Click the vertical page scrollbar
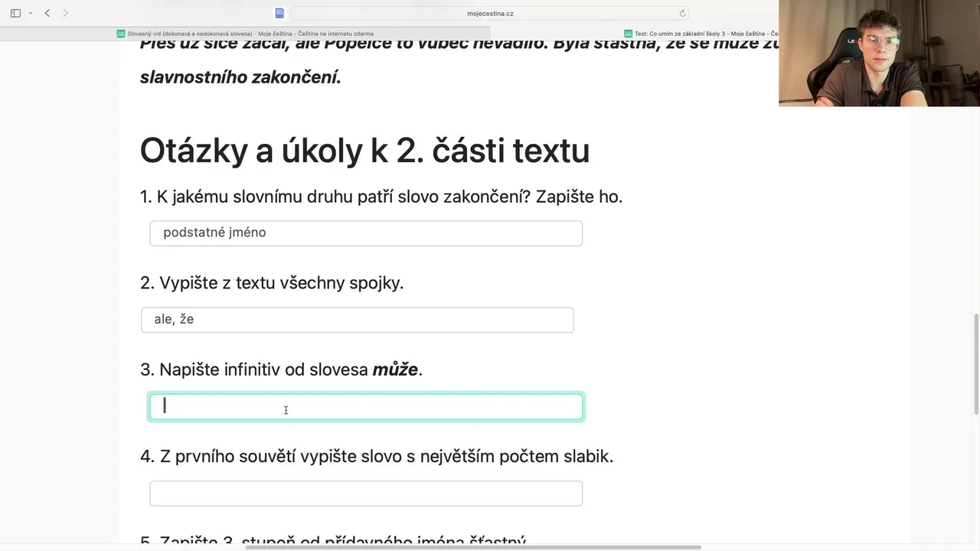 tap(975, 364)
